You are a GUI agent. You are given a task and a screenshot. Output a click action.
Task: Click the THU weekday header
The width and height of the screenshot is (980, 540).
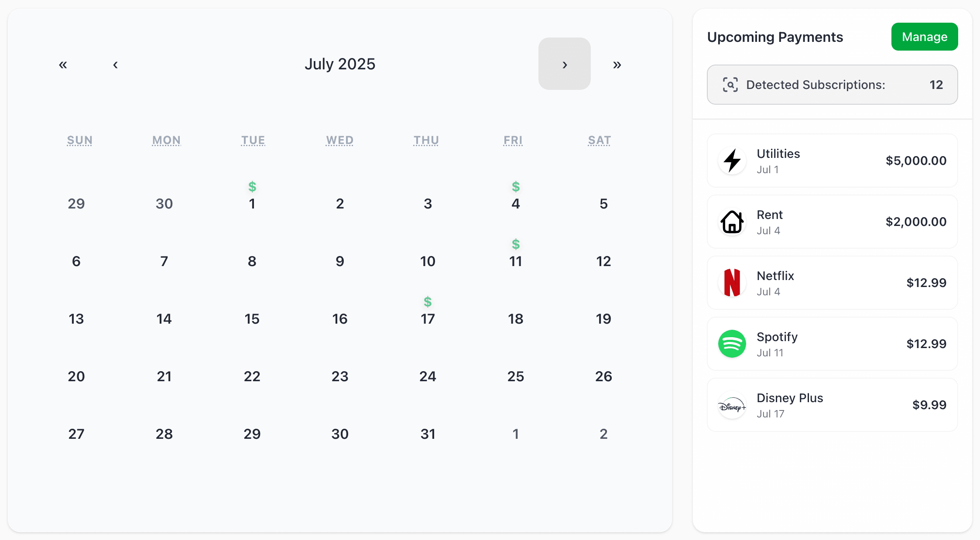point(426,140)
